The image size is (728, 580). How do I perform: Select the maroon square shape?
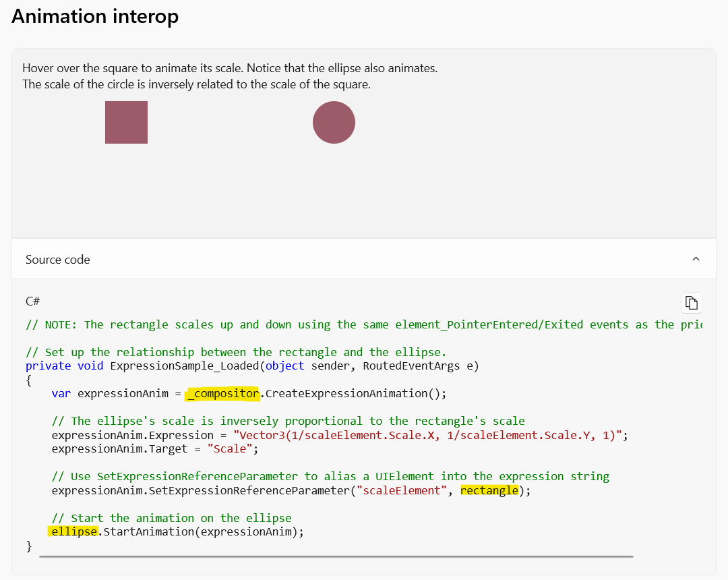coord(126,122)
